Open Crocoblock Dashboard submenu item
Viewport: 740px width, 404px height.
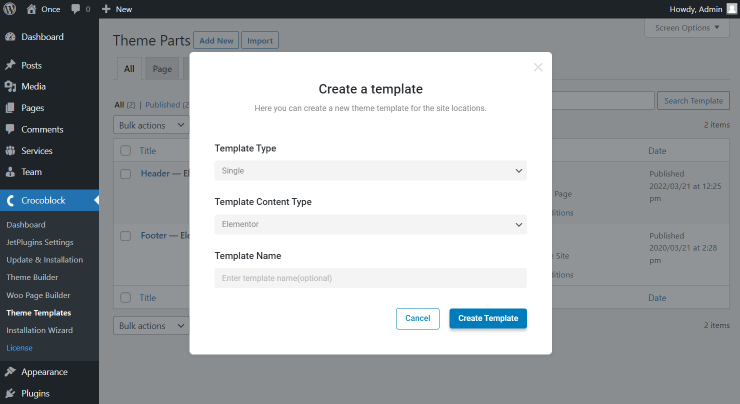click(x=26, y=225)
